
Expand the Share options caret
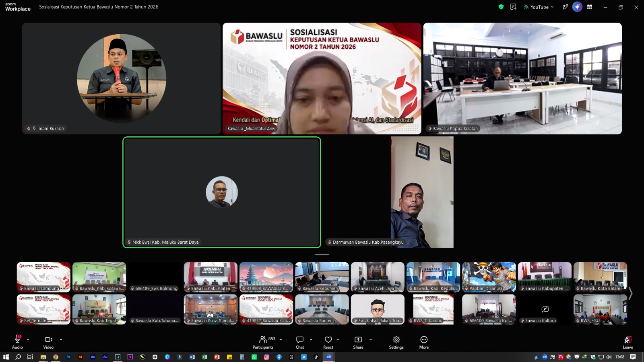pyautogui.click(x=370, y=339)
